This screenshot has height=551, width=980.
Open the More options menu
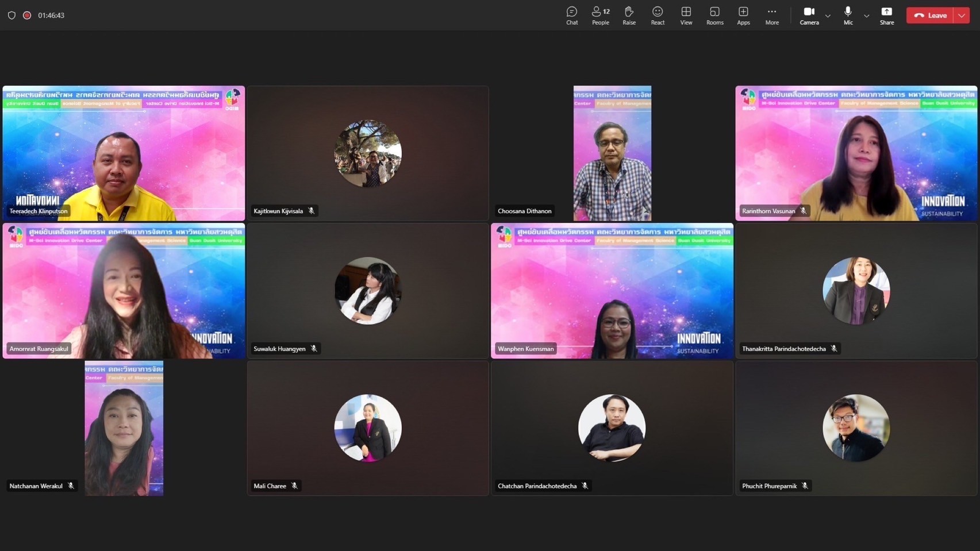pos(771,16)
